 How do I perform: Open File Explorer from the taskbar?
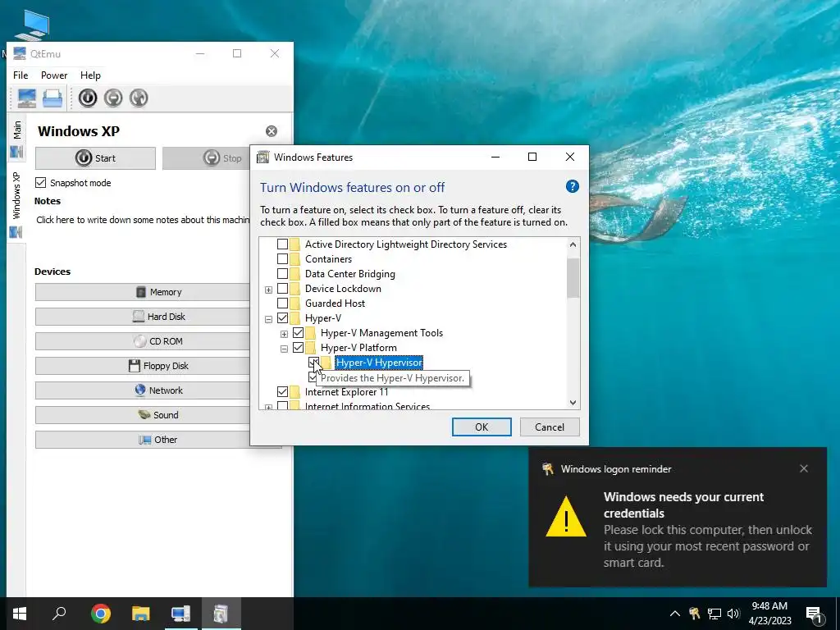pos(141,614)
